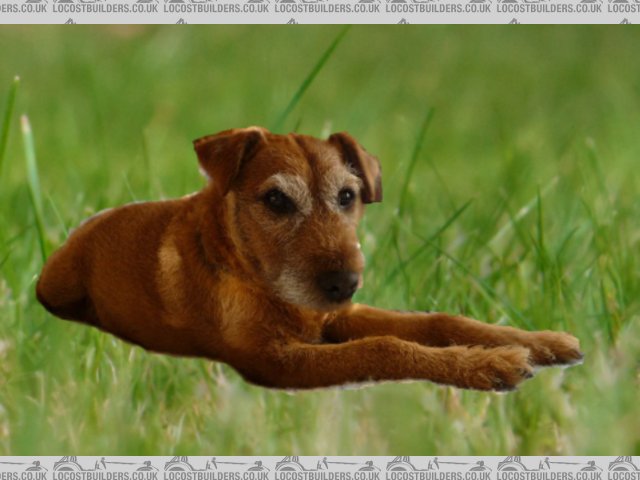Screen dimensions: 640x480
Task: Click the dog's folded left ear
Action: tap(227, 153)
